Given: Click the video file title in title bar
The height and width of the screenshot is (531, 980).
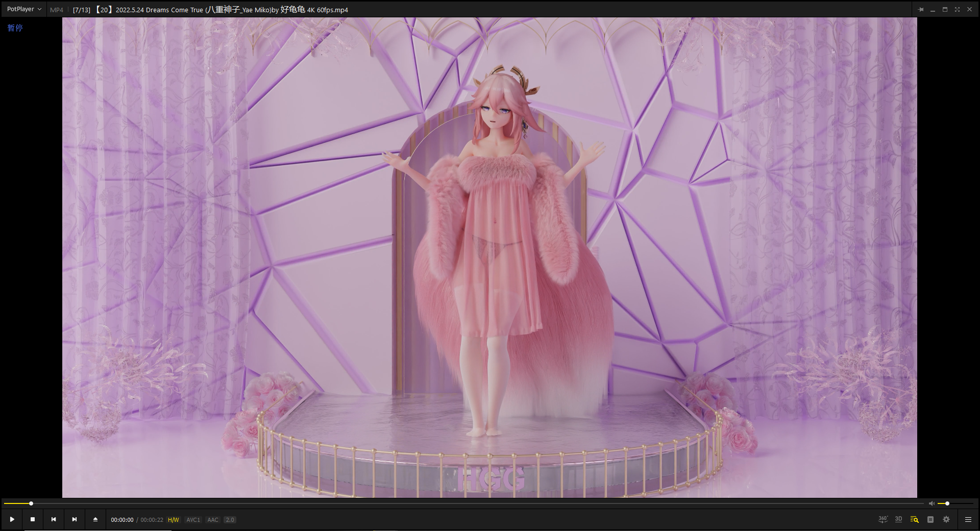Looking at the screenshot, I should [210, 10].
